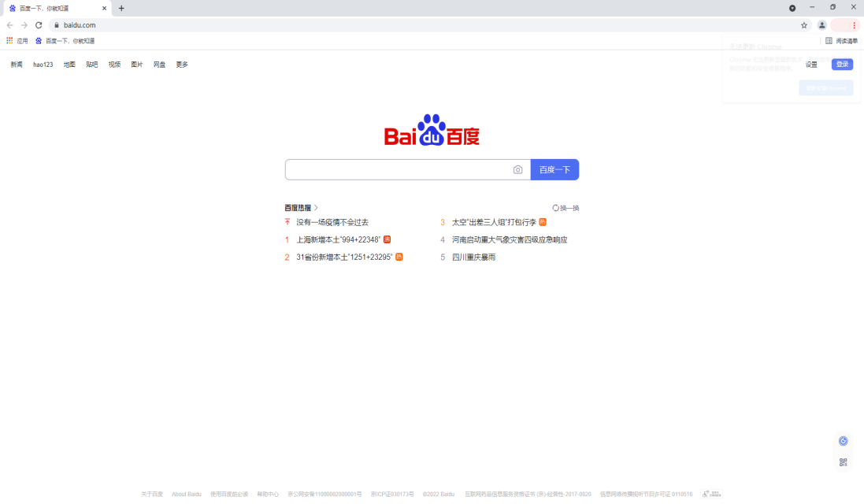864x504 pixels.
Task: Click 京ICP证030173号 footer link
Action: (x=392, y=494)
